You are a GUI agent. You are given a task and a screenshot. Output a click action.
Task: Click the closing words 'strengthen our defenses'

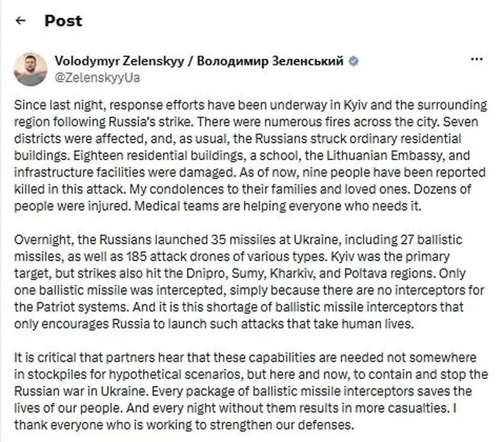(x=281, y=424)
